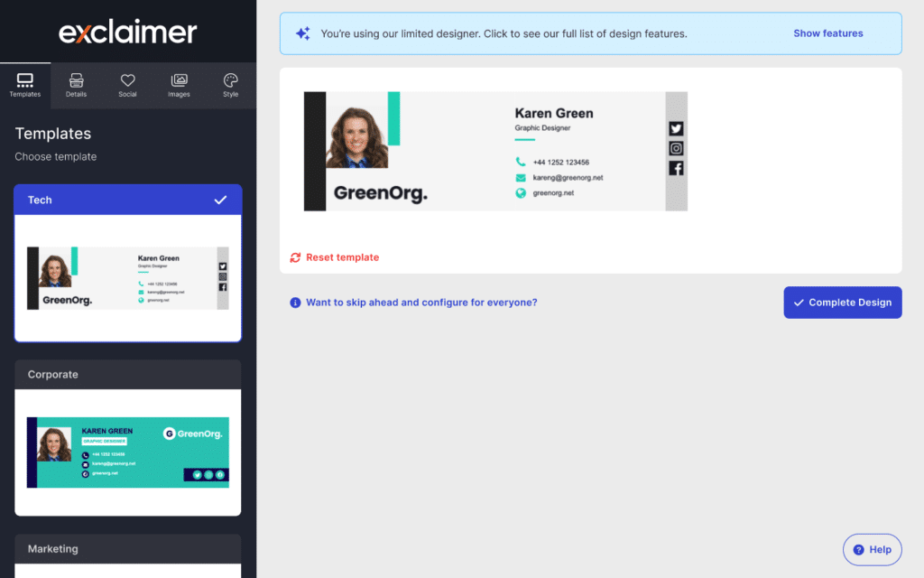
Task: Open the Style tab
Action: pyautogui.click(x=230, y=86)
